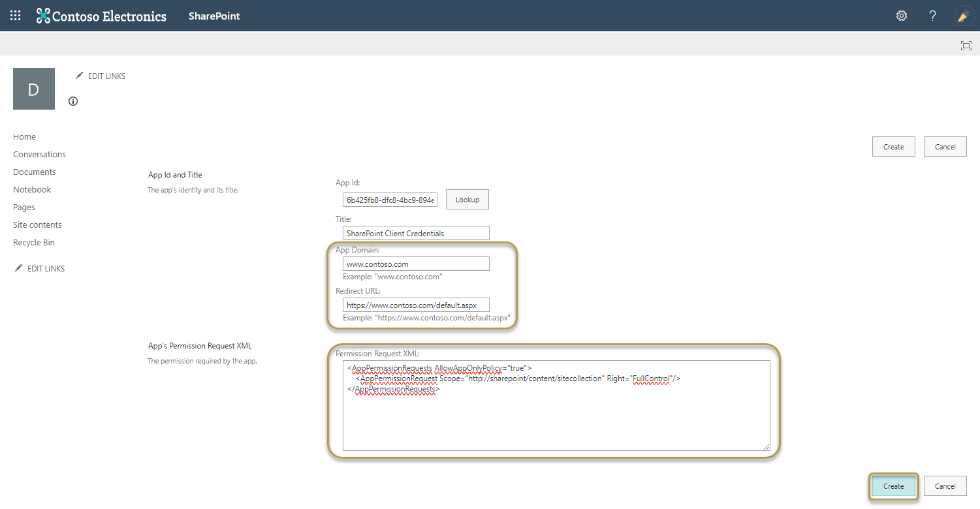Click the help question mark icon
The height and width of the screenshot is (509, 980).
pos(933,16)
